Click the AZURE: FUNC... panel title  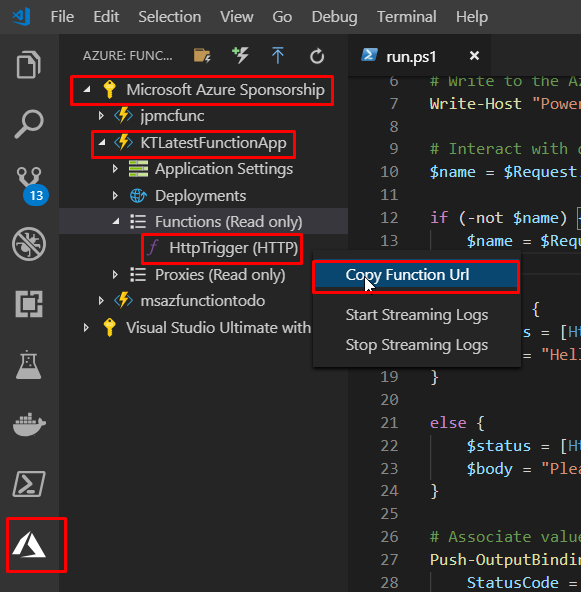pos(128,56)
